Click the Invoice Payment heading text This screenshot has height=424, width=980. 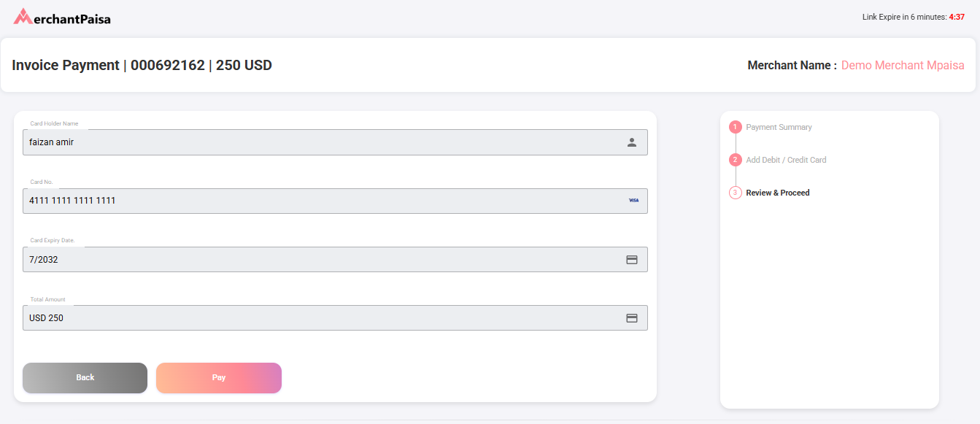142,65
